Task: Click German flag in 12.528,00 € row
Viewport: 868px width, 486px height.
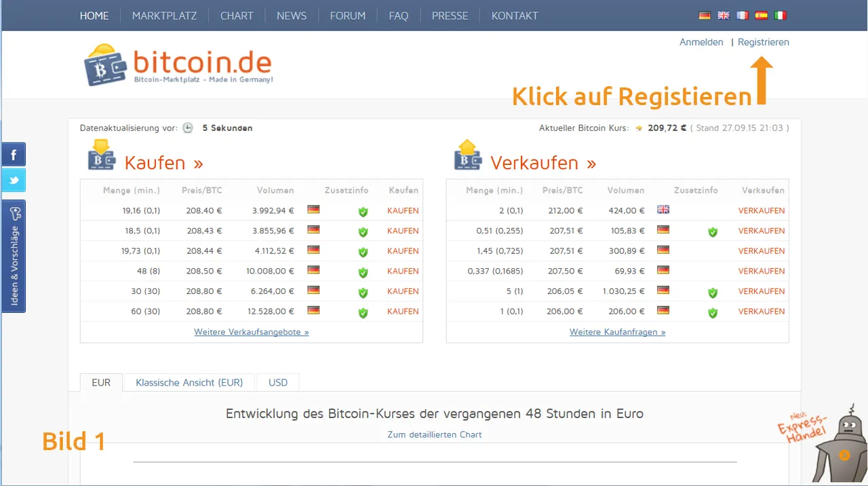Action: (313, 310)
